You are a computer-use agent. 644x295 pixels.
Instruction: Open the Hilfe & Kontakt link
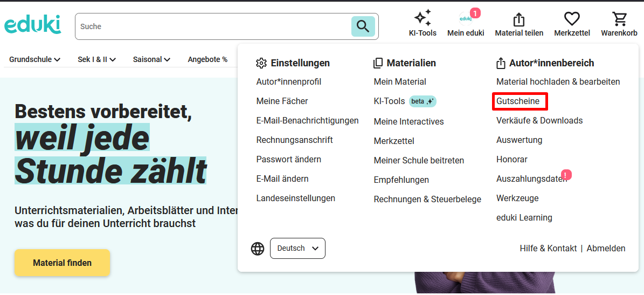click(x=548, y=249)
